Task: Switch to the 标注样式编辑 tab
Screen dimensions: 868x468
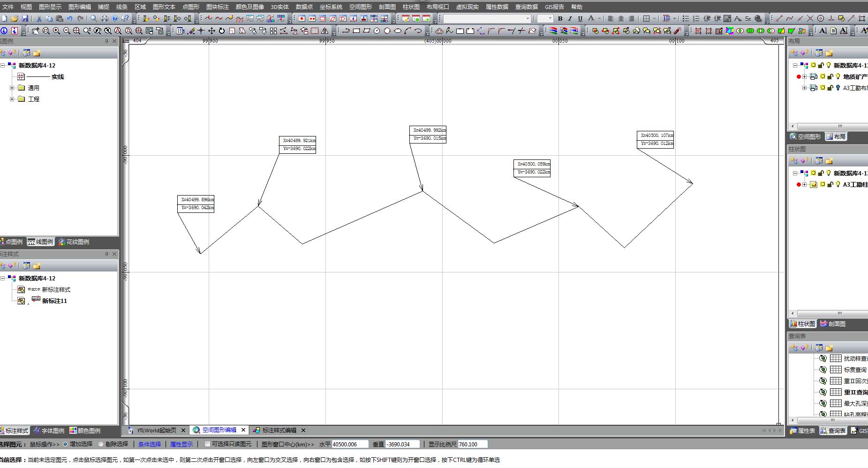Action: click(x=279, y=430)
